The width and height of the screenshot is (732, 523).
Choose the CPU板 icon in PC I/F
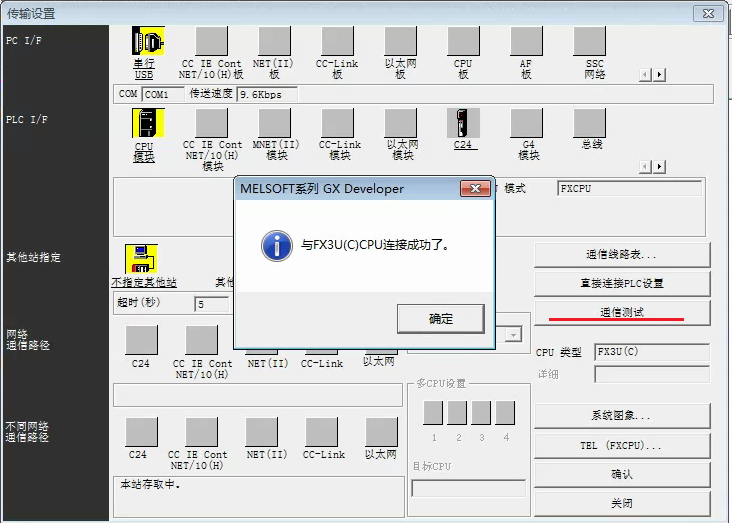click(464, 41)
